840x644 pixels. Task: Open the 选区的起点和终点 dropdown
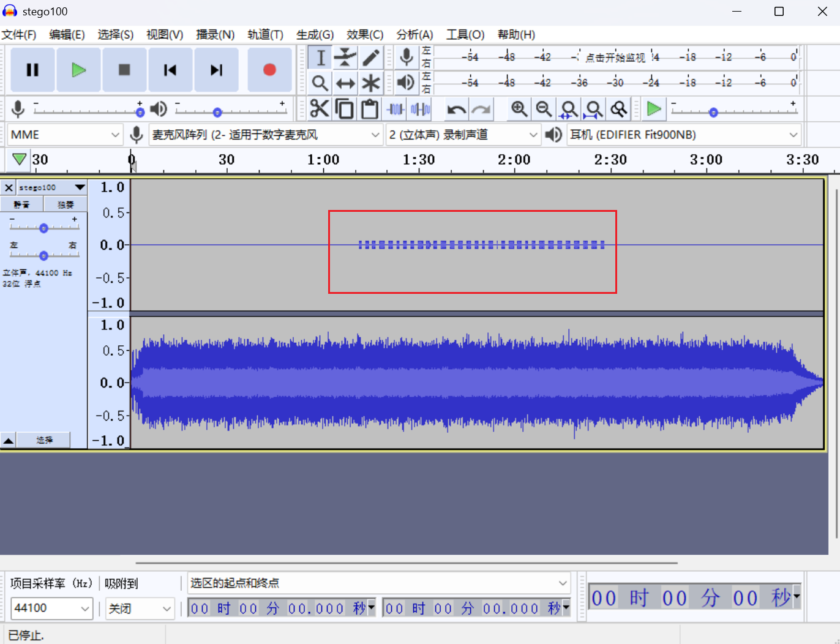379,583
